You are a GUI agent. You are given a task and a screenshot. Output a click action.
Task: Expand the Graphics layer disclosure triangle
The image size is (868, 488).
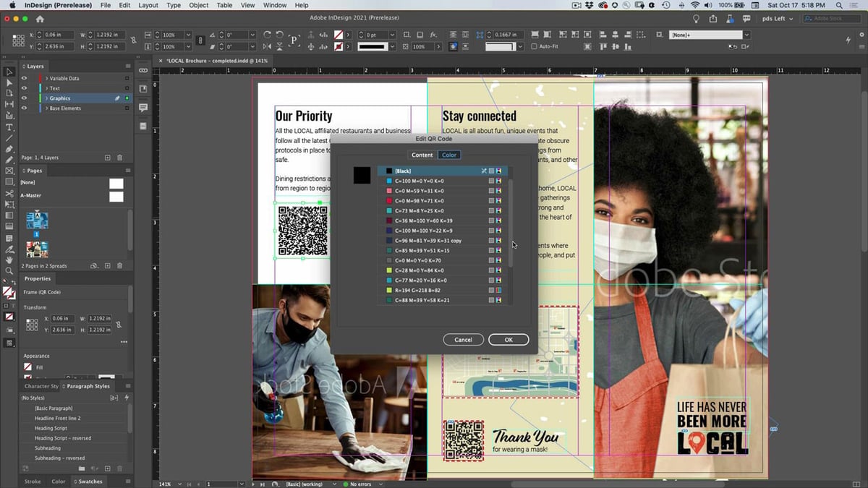[x=46, y=98]
